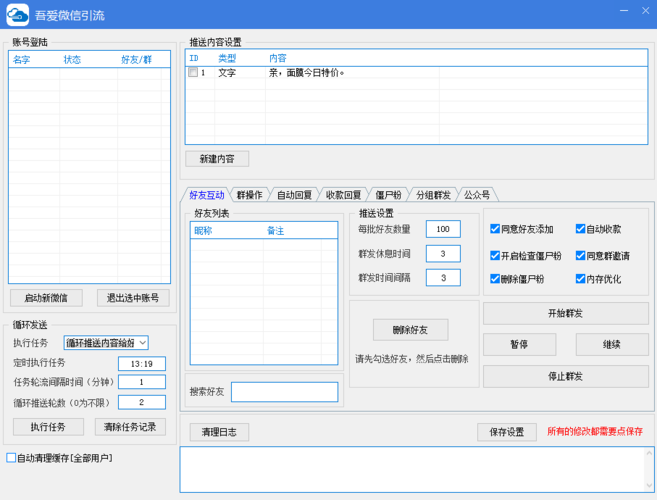
Task: Open the 收款回复 tab
Action: coord(343,195)
